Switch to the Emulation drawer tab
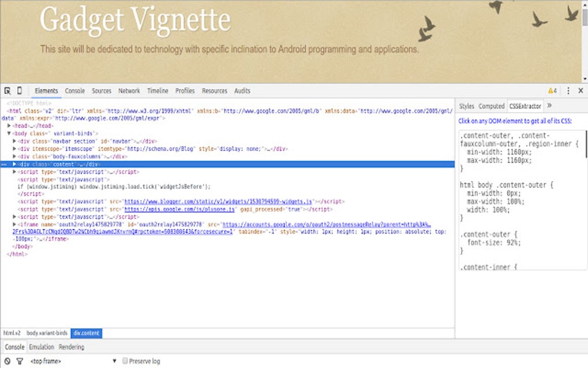This screenshot has height=368, width=588. pos(41,347)
